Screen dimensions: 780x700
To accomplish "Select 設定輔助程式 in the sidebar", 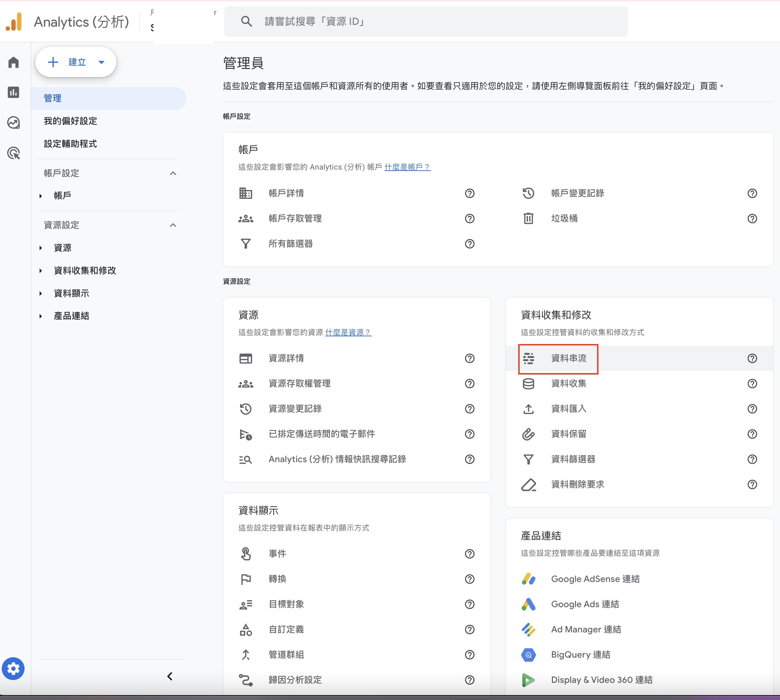I will pos(70,144).
